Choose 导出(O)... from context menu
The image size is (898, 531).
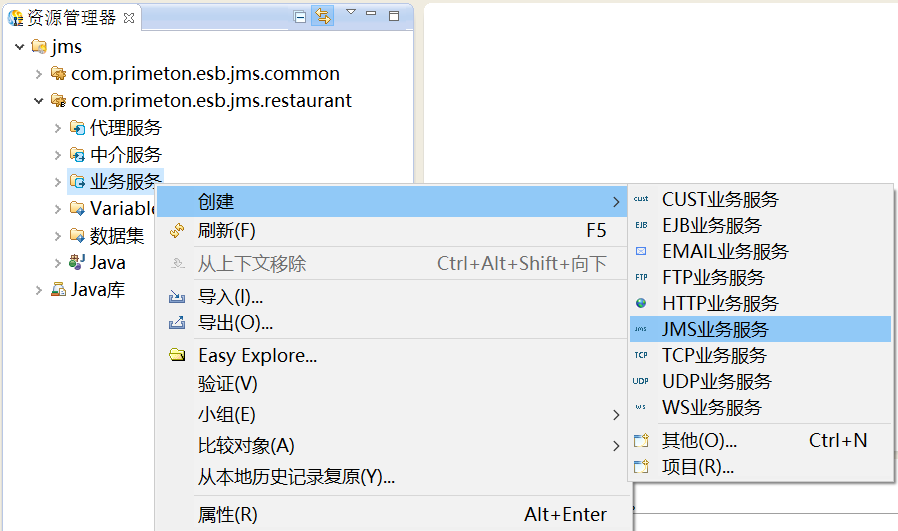pos(392,323)
